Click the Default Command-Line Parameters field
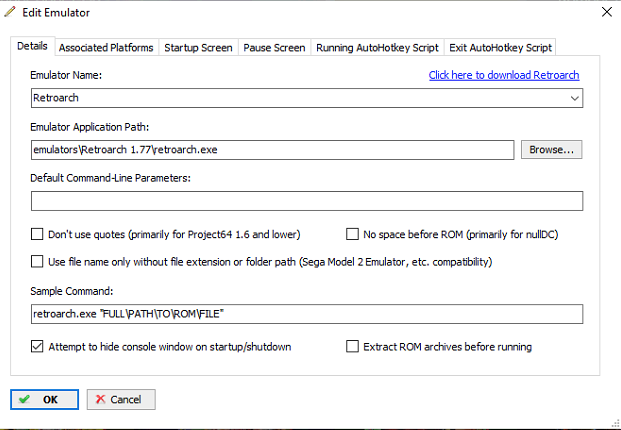 pos(307,201)
